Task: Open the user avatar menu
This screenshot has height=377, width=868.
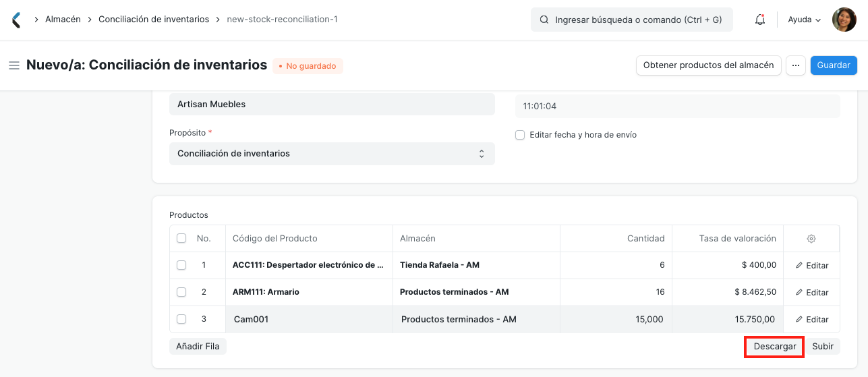Action: [x=844, y=20]
